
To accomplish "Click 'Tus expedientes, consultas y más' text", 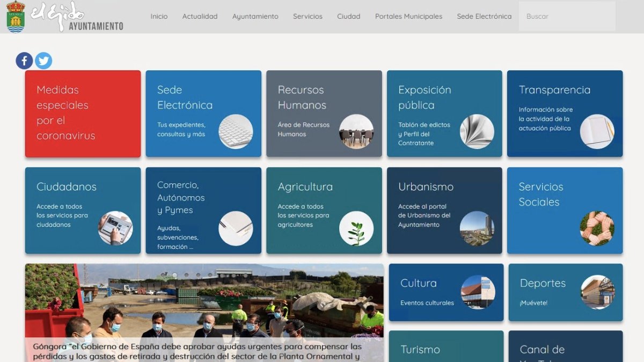I will (181, 129).
